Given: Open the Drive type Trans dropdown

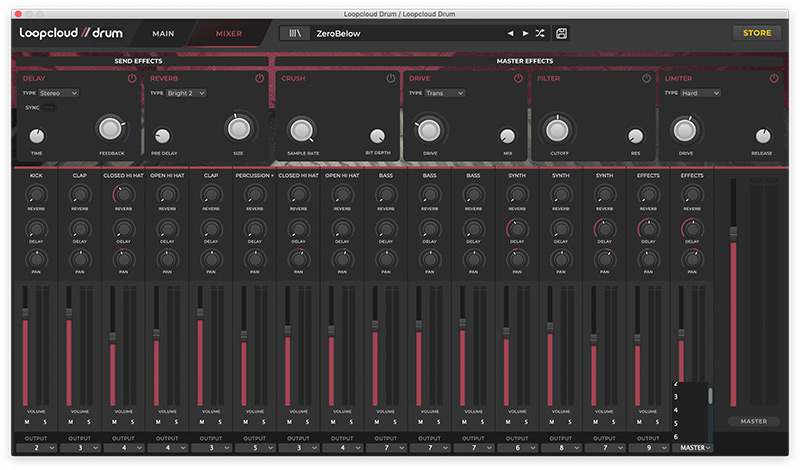Looking at the screenshot, I should click(x=445, y=93).
